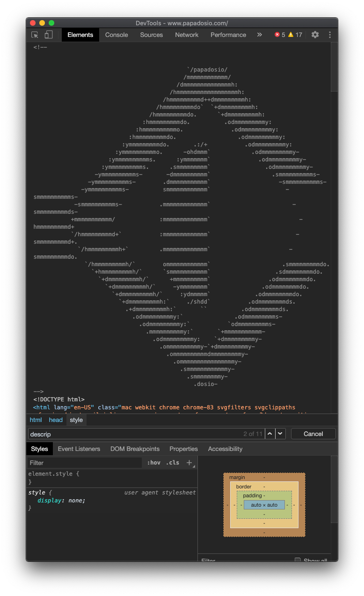The height and width of the screenshot is (596, 364).
Task: Open DevTools settings gear
Action: (x=315, y=35)
